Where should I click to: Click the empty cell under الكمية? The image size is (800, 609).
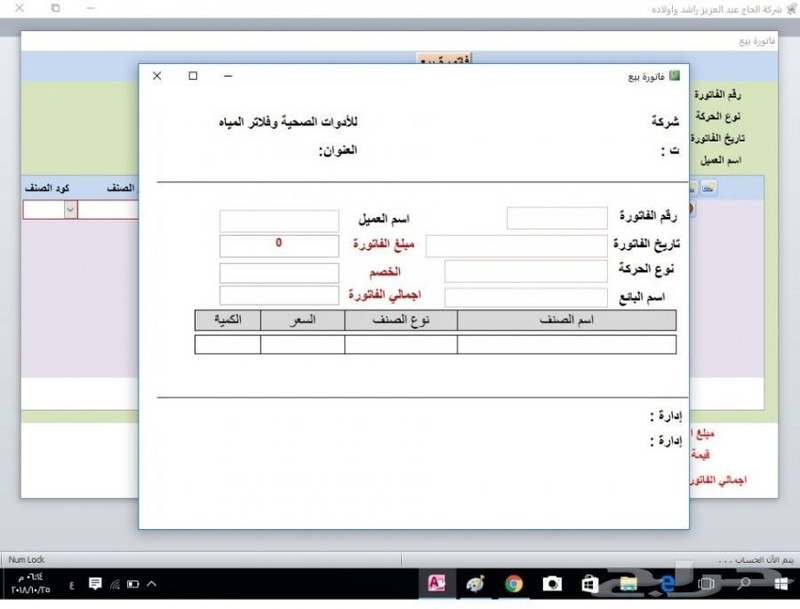[228, 344]
